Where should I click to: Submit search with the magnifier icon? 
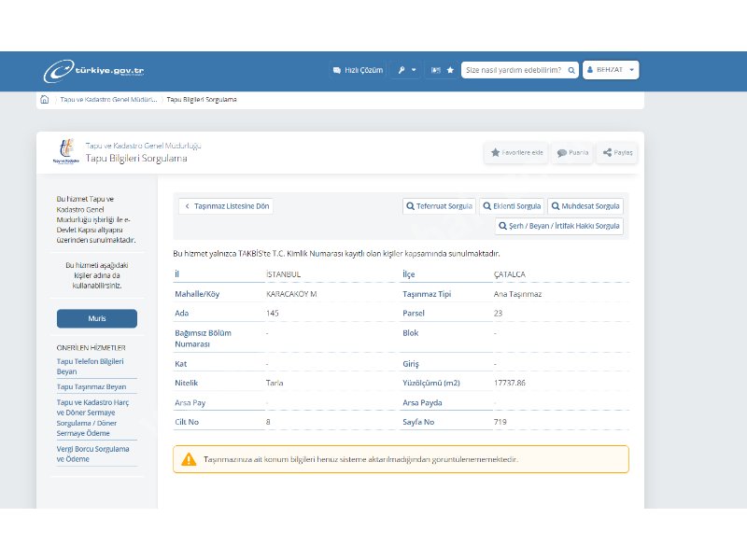click(x=571, y=71)
